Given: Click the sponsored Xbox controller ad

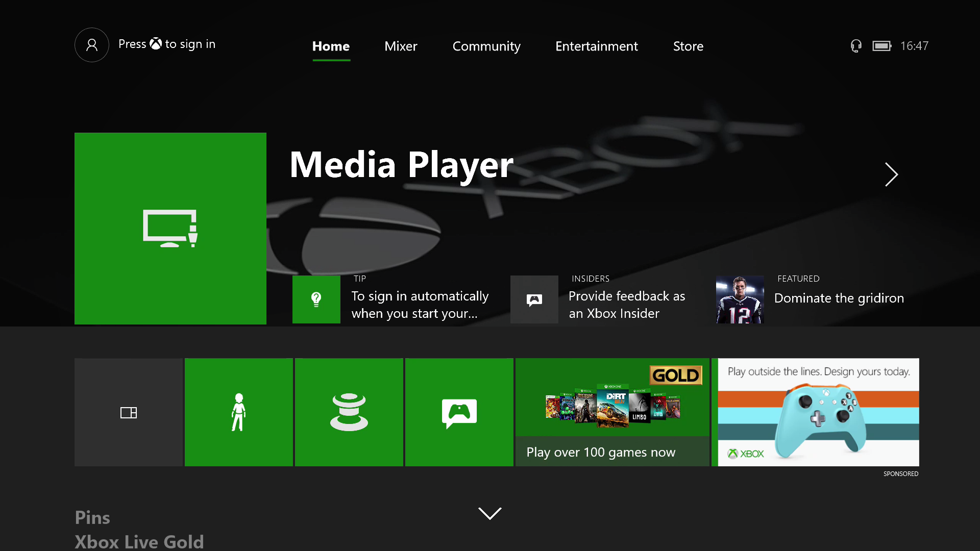Looking at the screenshot, I should click(x=816, y=412).
